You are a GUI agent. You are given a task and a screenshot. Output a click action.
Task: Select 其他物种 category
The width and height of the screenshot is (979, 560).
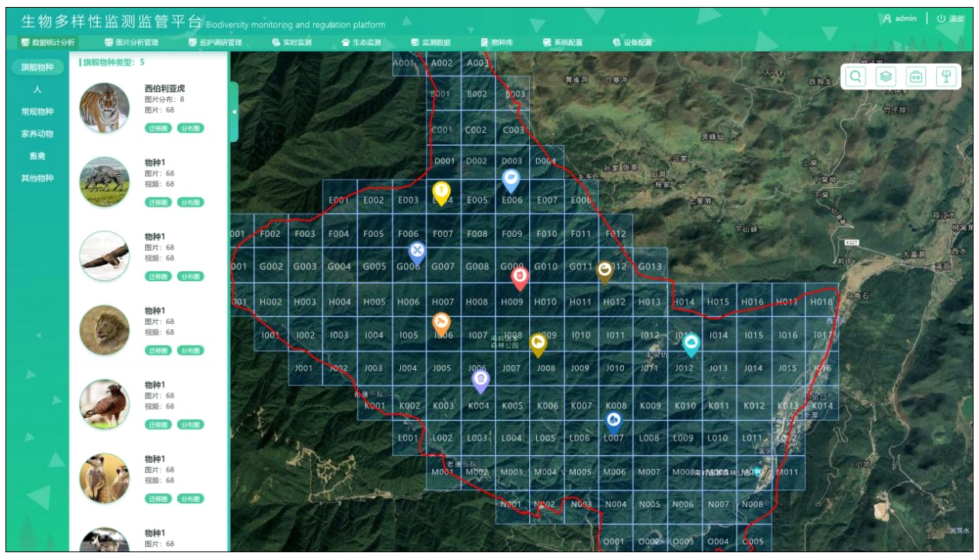tap(37, 178)
